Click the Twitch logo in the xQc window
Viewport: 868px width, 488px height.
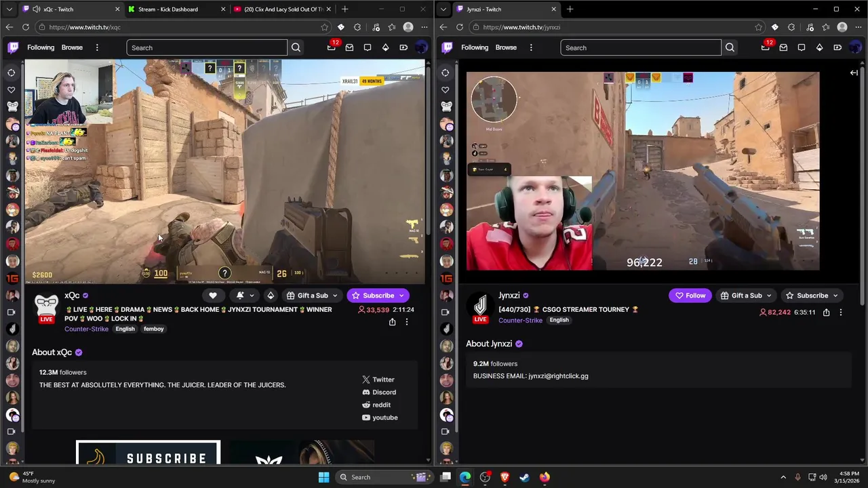pos(13,47)
